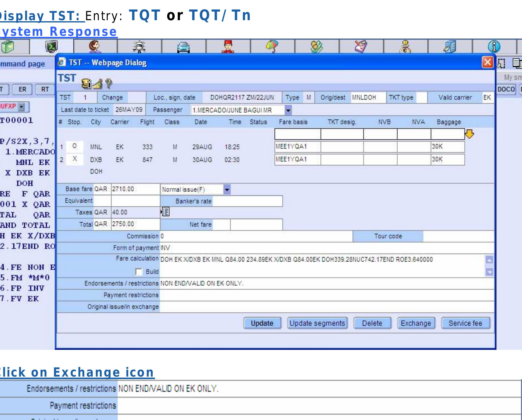522x420 pixels.
Task: Open the Normal issue(F) dropdown
Action: point(227,190)
